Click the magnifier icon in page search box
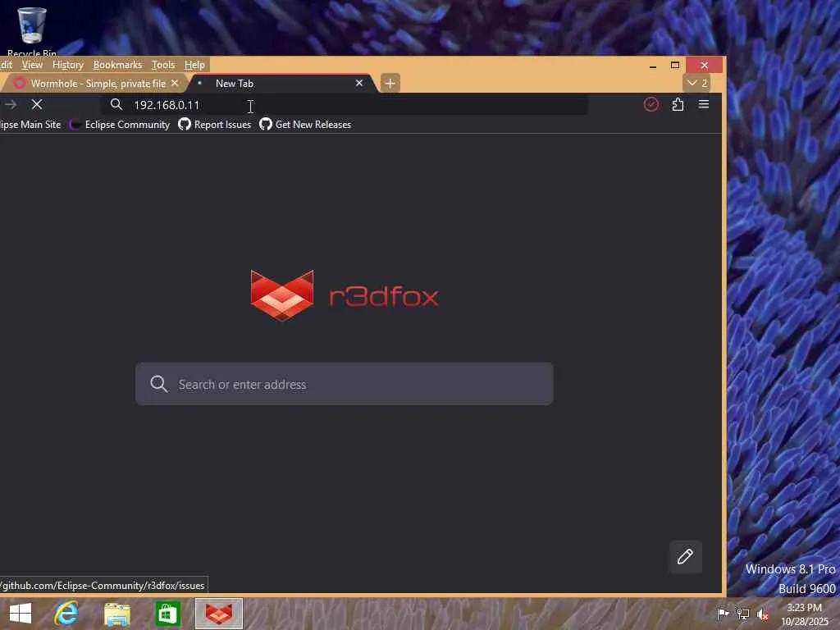The width and height of the screenshot is (840, 630). coord(158,384)
